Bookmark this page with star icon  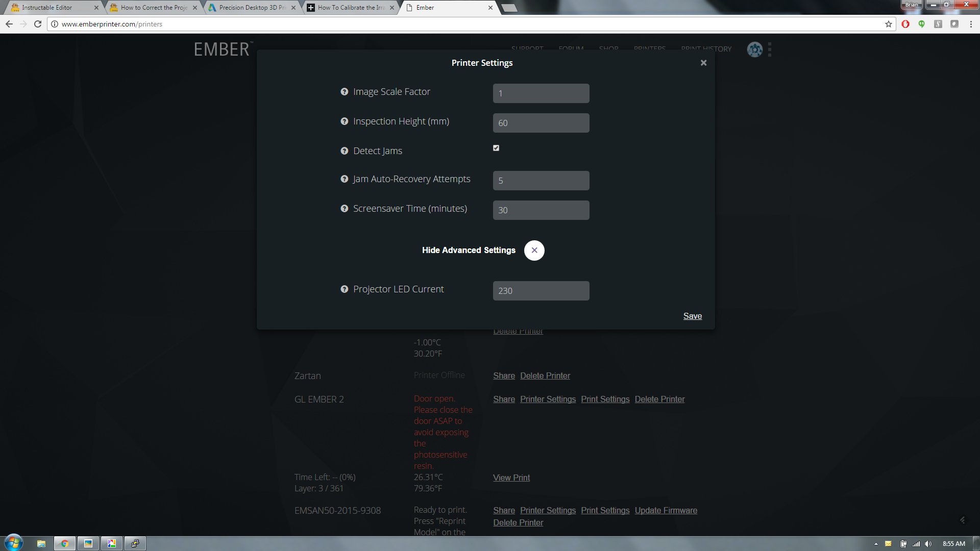coord(889,24)
